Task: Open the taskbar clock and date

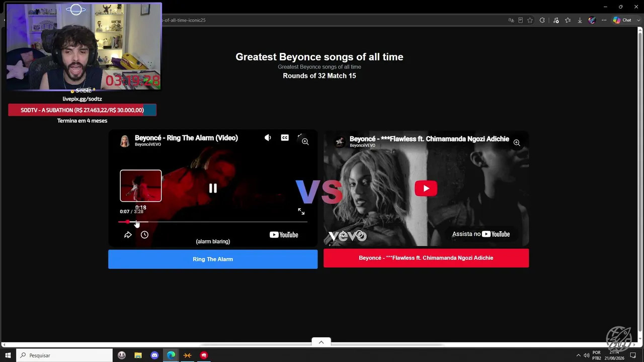Action: coord(614,355)
